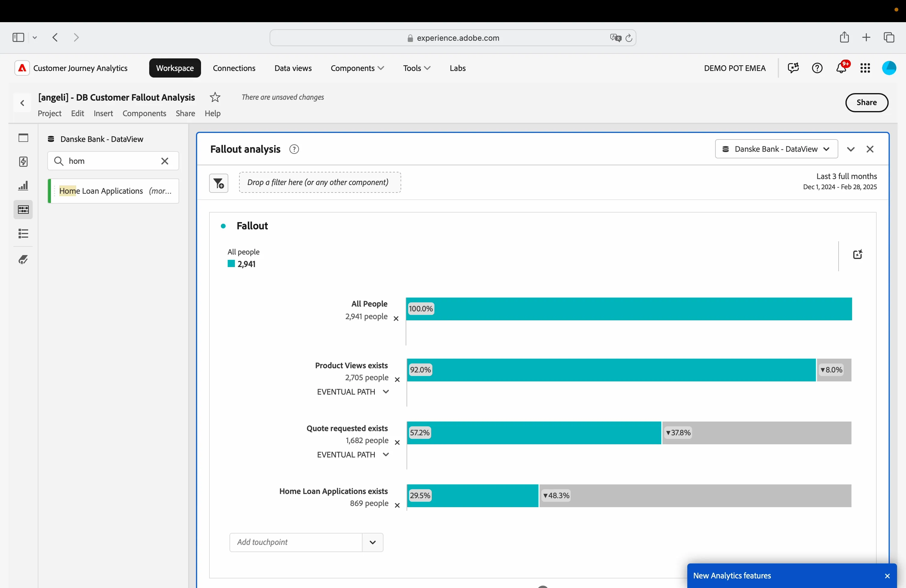Open the header Help circle icon
The height and width of the screenshot is (588, 906).
pos(817,68)
